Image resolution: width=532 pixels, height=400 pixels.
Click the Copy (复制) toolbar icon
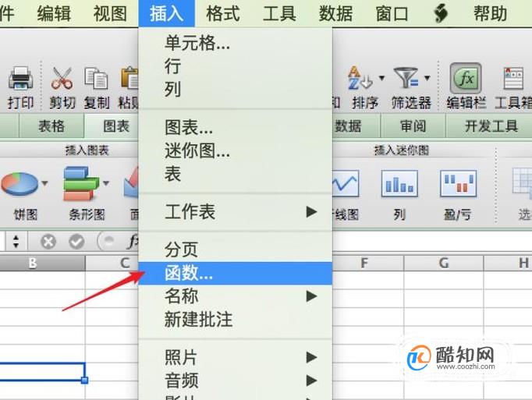click(x=97, y=79)
